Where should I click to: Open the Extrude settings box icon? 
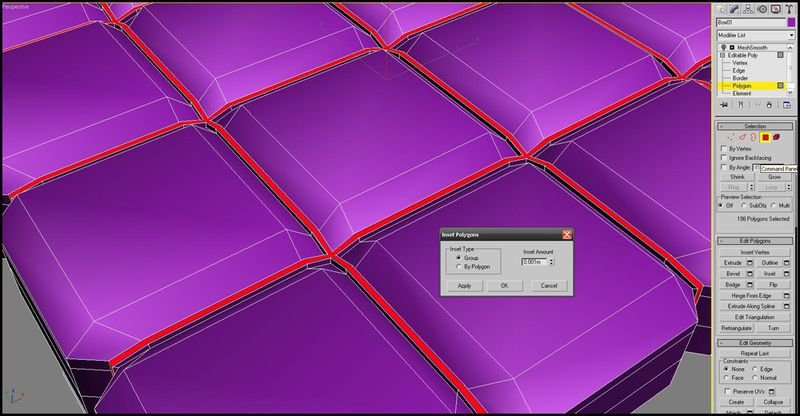tap(750, 263)
